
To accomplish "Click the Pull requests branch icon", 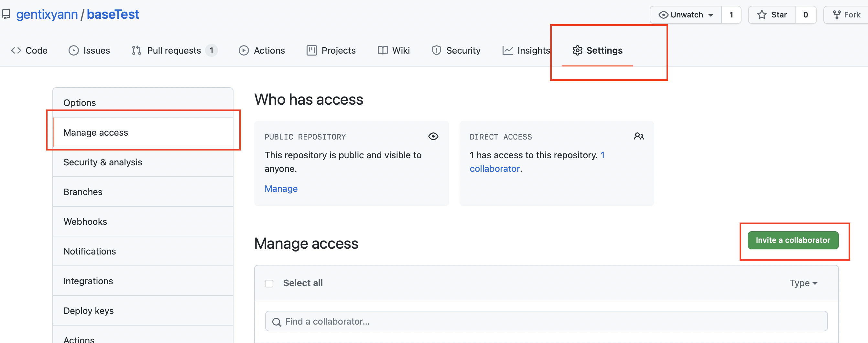I will [136, 50].
